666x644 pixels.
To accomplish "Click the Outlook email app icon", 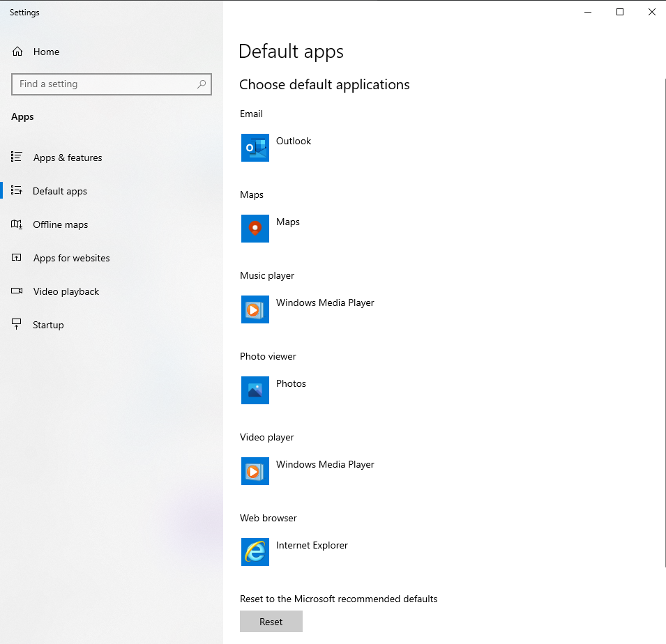I will [255, 148].
